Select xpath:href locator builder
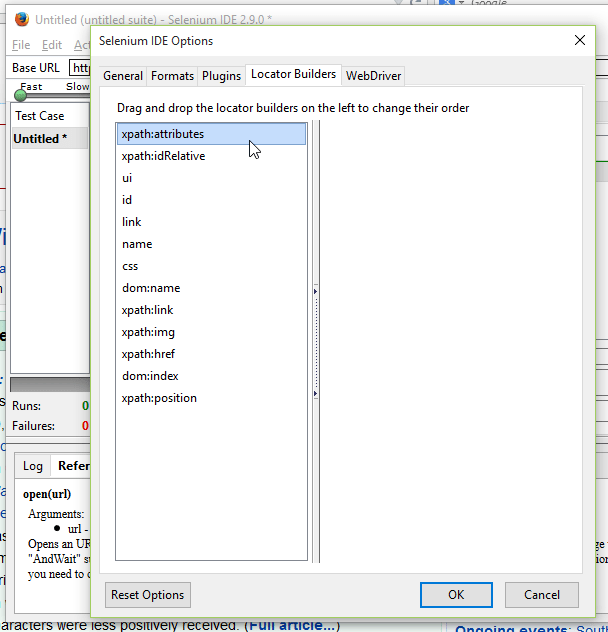 (211, 354)
